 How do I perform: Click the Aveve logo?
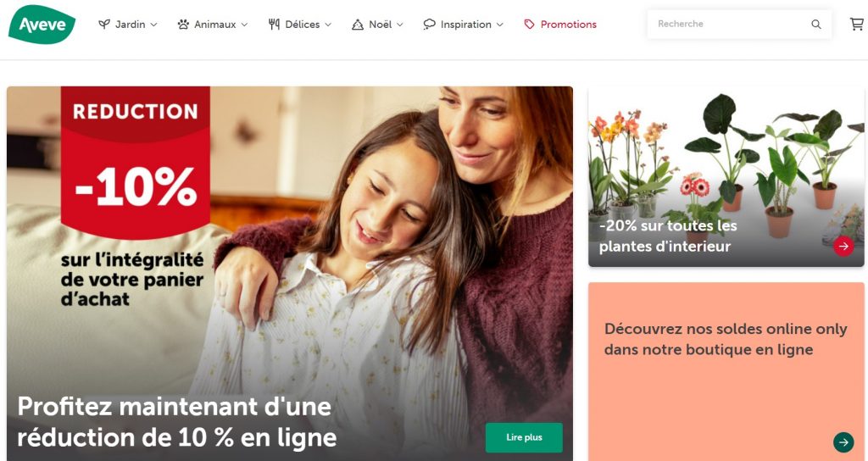tap(42, 25)
